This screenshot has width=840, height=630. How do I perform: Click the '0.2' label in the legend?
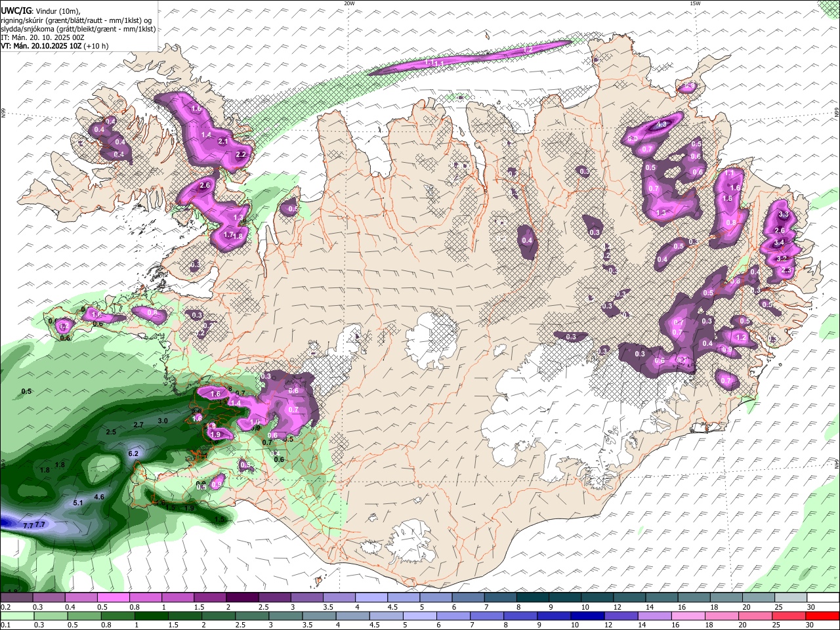click(x=5, y=608)
